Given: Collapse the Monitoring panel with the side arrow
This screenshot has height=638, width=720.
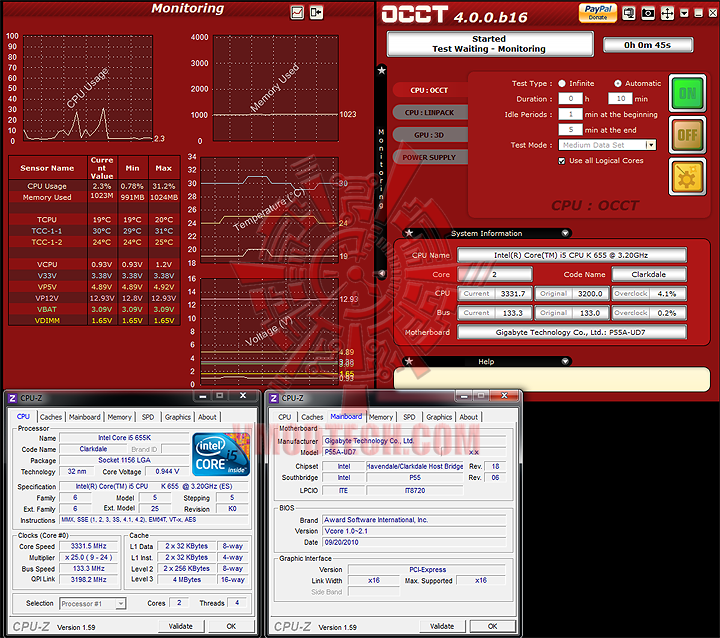Looking at the screenshot, I should click(x=382, y=273).
